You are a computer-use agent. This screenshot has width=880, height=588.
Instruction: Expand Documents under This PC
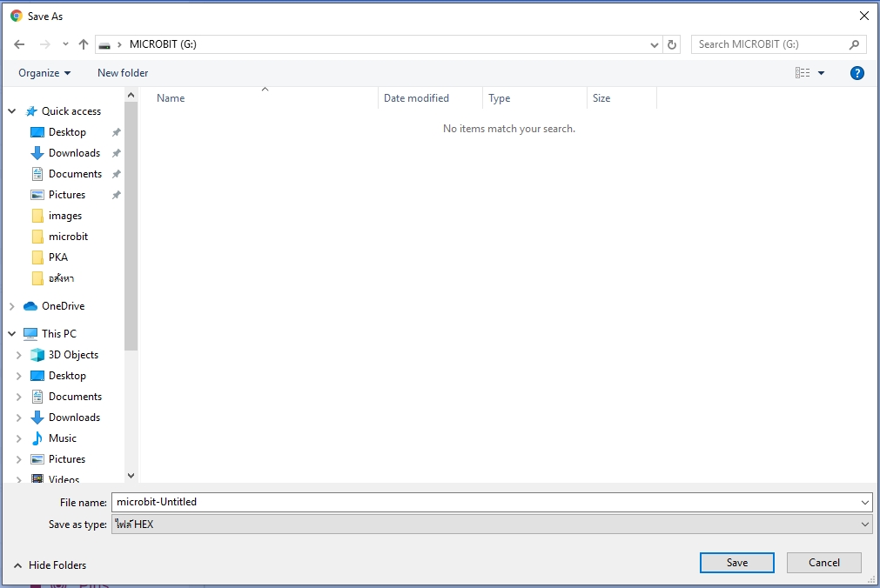[18, 397]
